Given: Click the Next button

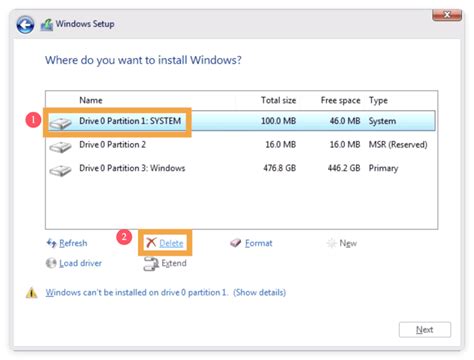Looking at the screenshot, I should [425, 330].
